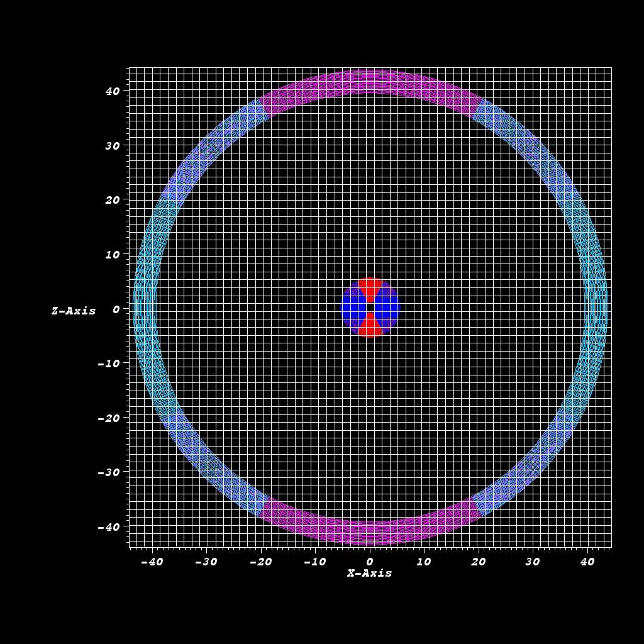
Task: Click the X-axis tick label -40
Action: coord(151,562)
